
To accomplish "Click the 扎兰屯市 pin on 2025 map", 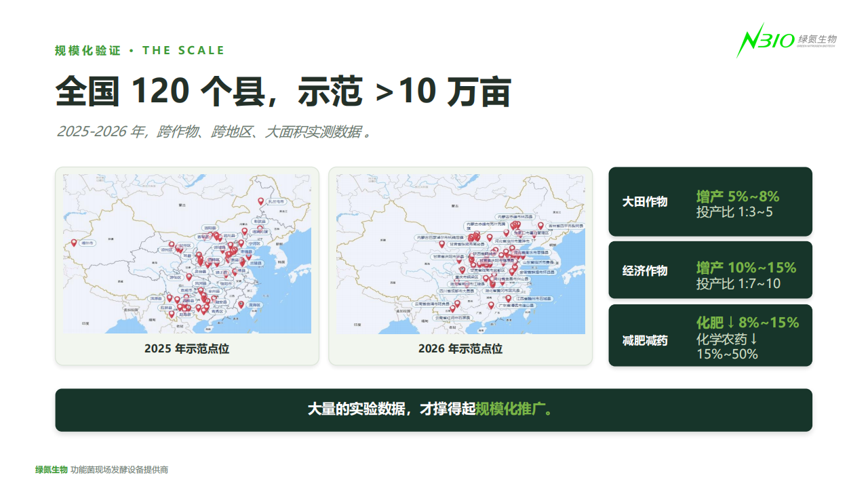I will point(260,201).
